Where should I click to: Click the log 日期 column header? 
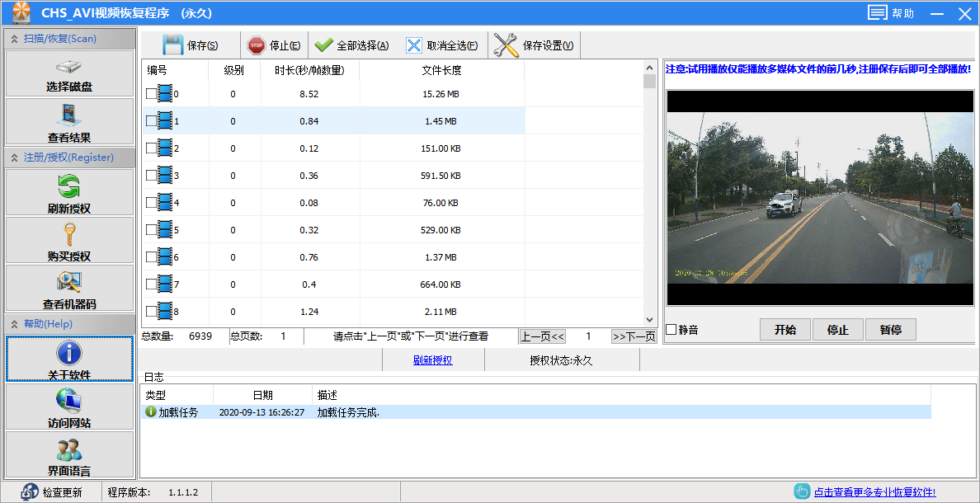coord(262,396)
